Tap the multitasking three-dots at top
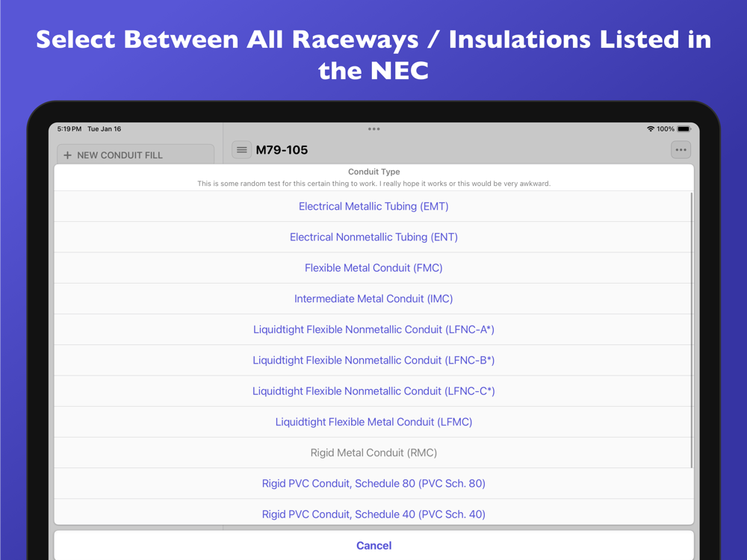Screen dimensions: 747x560 (x=374, y=129)
